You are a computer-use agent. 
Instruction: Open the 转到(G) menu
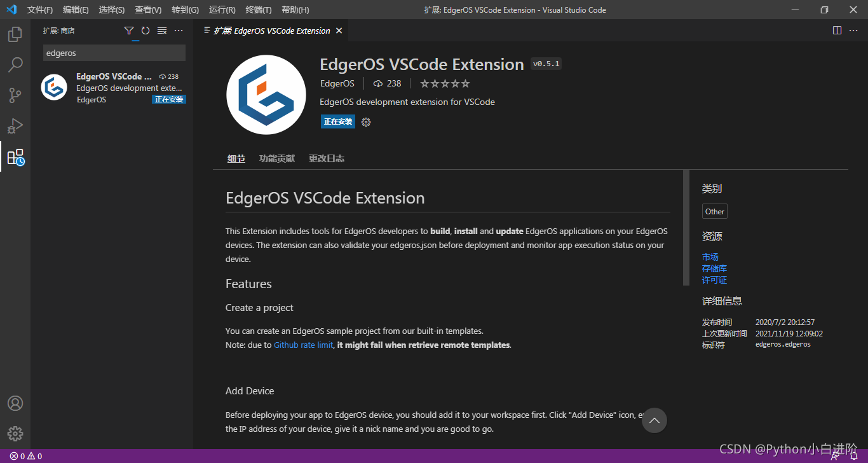185,10
